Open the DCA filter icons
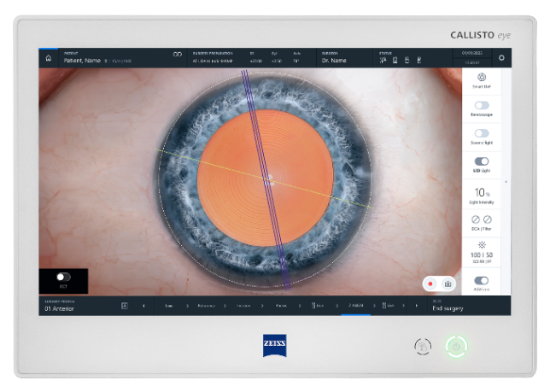This screenshot has height=392, width=550. tap(482, 219)
